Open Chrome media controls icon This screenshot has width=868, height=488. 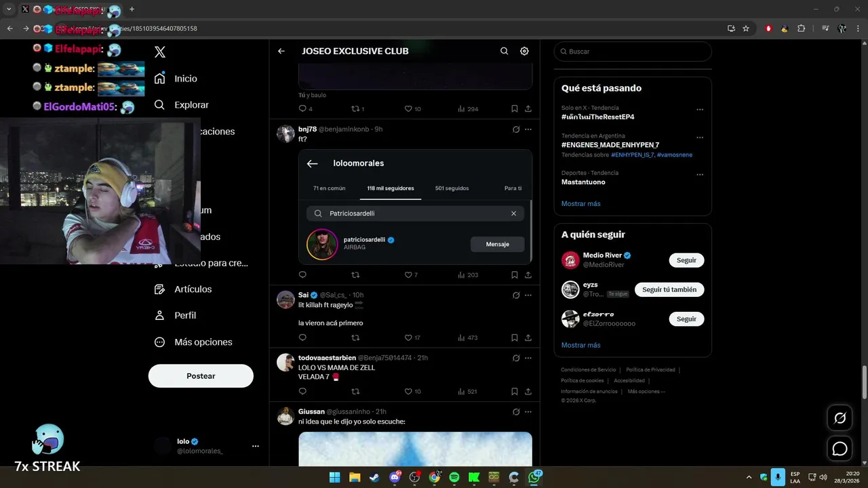[x=825, y=28]
